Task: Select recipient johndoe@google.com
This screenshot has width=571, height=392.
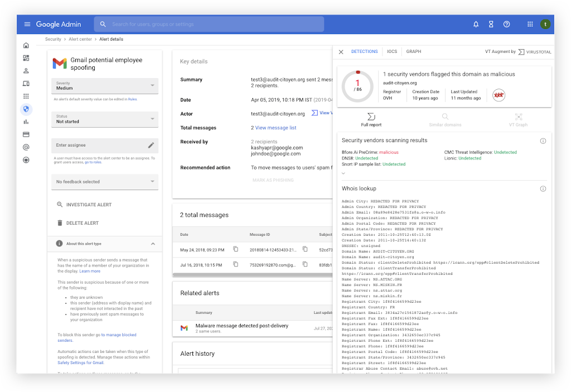Action: [275, 154]
